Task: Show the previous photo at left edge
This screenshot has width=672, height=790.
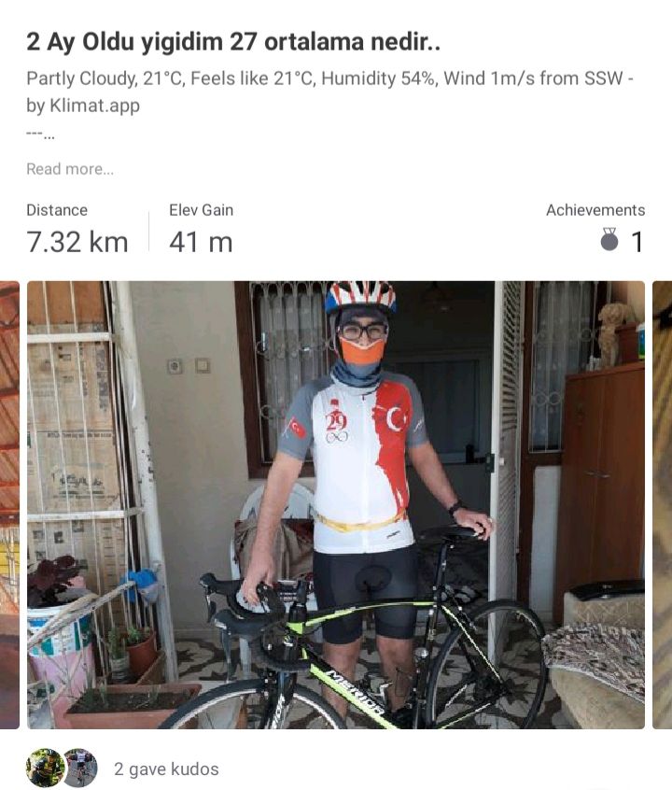Action: click(9, 505)
